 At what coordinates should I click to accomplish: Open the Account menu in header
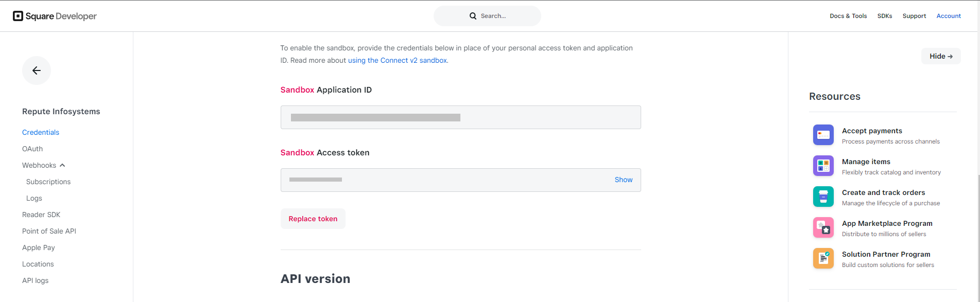coord(949,16)
